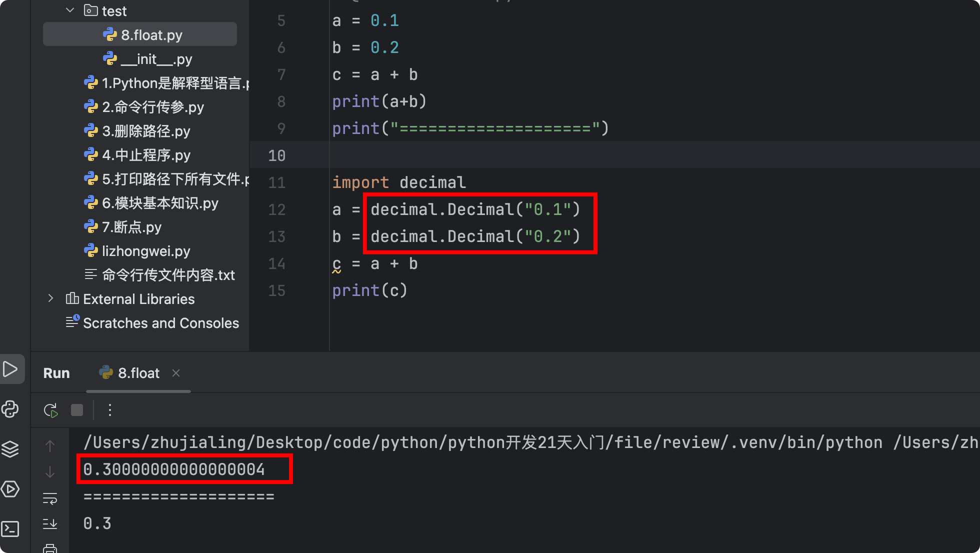
Task: Open __init__.py in project tree
Action: click(156, 59)
